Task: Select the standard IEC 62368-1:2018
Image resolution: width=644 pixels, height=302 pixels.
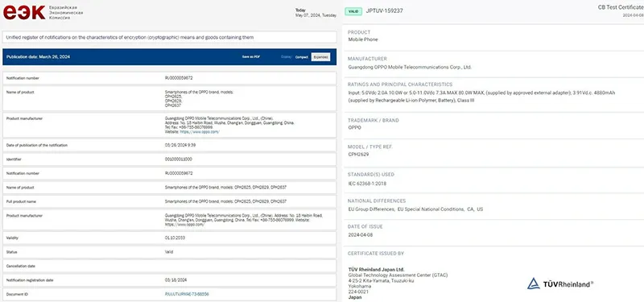Action: click(x=367, y=184)
